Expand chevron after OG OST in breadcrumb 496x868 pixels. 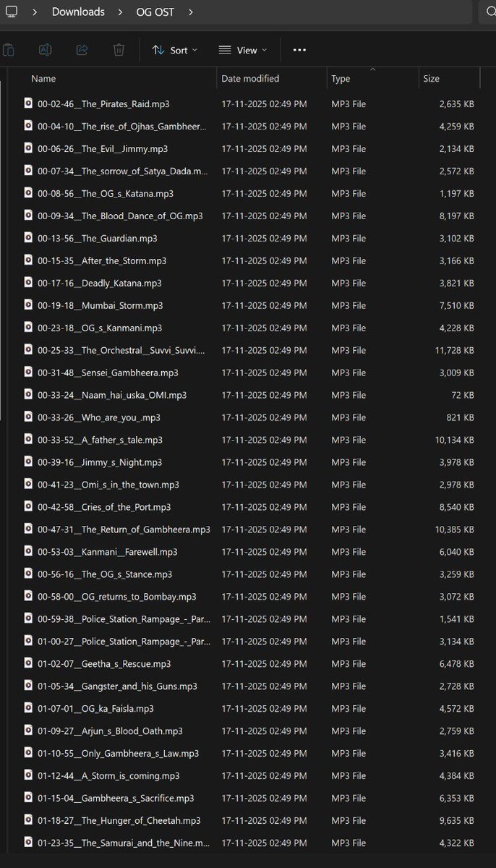tap(190, 12)
